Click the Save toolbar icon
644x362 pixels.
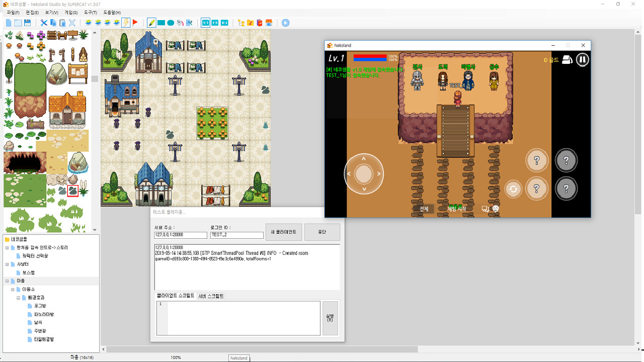click(x=28, y=23)
